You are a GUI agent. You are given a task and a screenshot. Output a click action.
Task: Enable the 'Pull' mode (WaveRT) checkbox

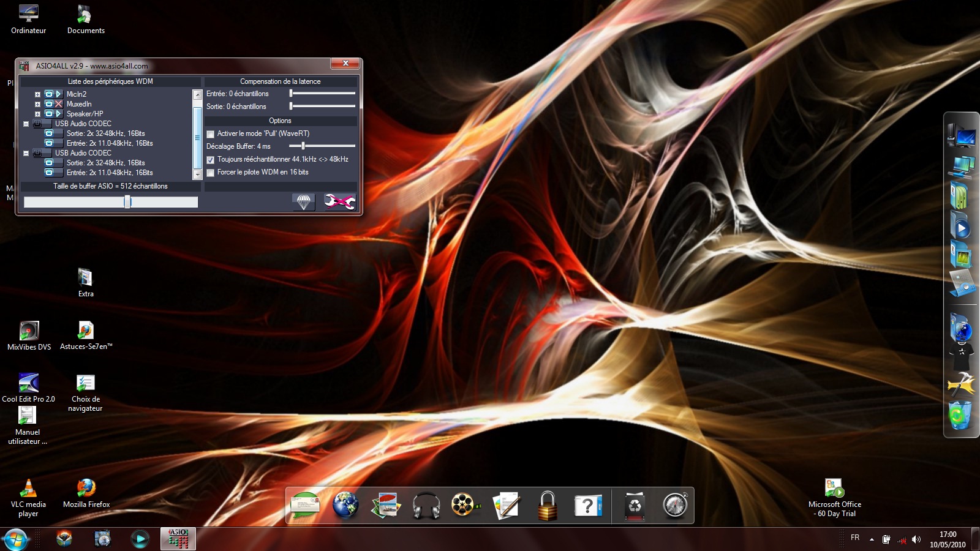211,134
